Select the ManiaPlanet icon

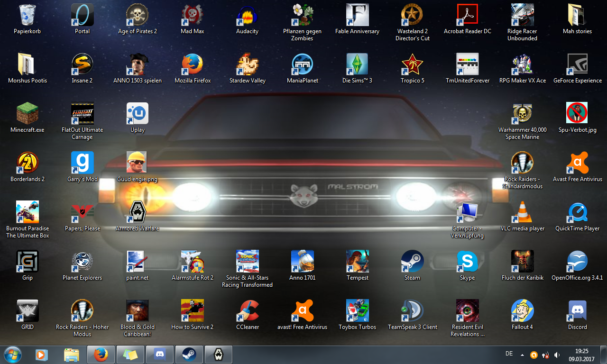[x=303, y=64]
